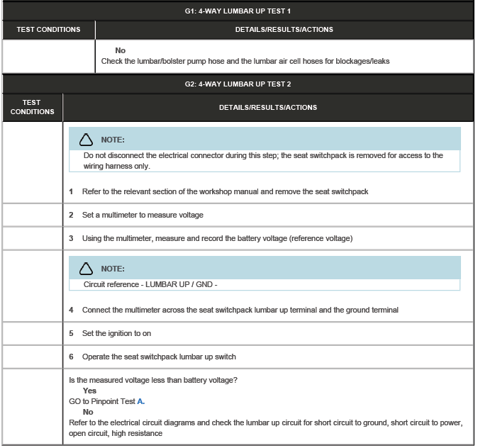Click the 'Yes' answer in the G2 test

(x=89, y=391)
